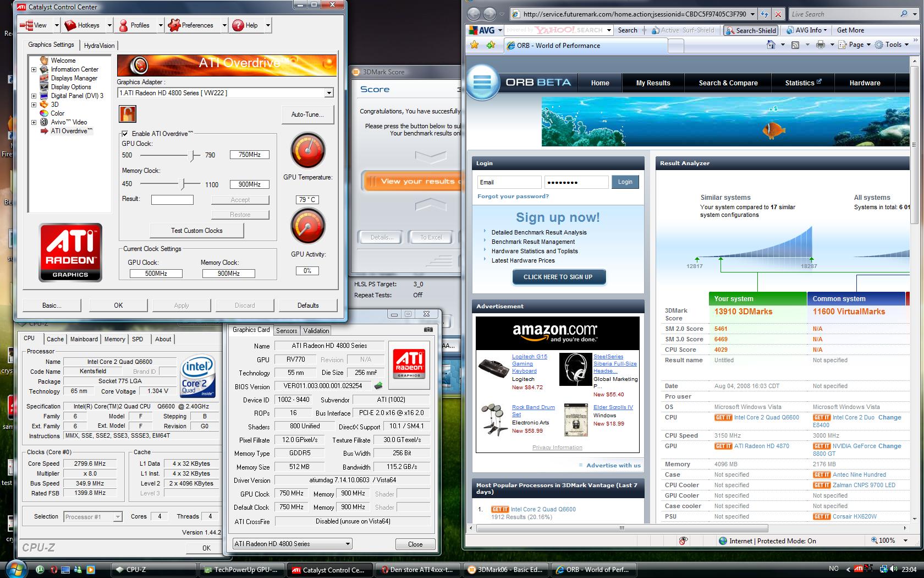This screenshot has height=578, width=924.
Task: Open Search & Compare in ORB navigation
Action: tap(728, 83)
